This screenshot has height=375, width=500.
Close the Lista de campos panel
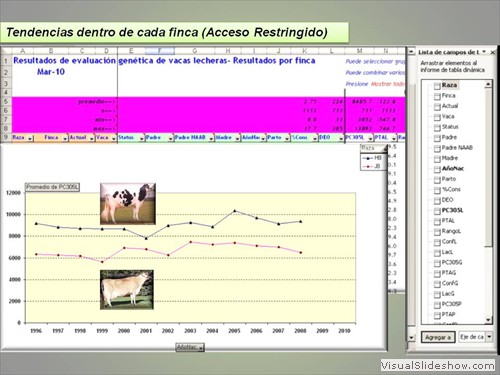tap(492, 52)
